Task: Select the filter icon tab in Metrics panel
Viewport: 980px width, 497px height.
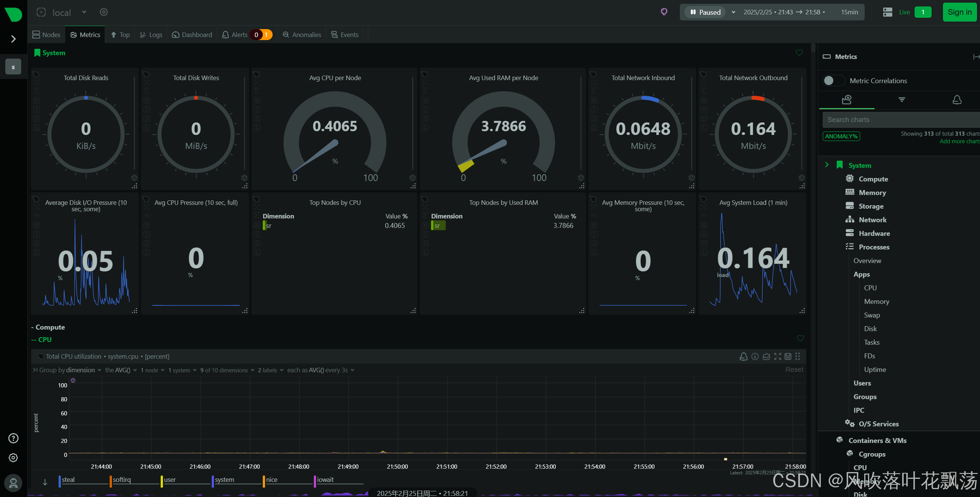Action: [901, 100]
